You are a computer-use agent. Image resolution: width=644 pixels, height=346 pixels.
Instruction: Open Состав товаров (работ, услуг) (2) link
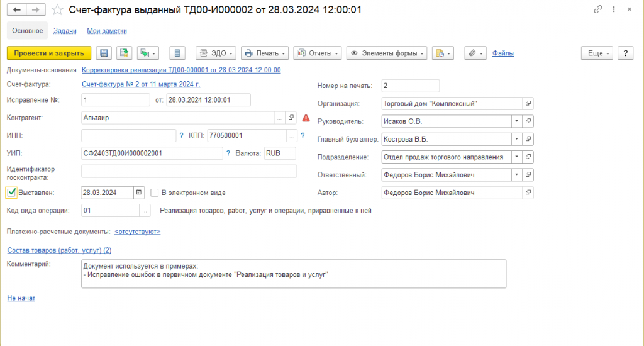tap(59, 250)
